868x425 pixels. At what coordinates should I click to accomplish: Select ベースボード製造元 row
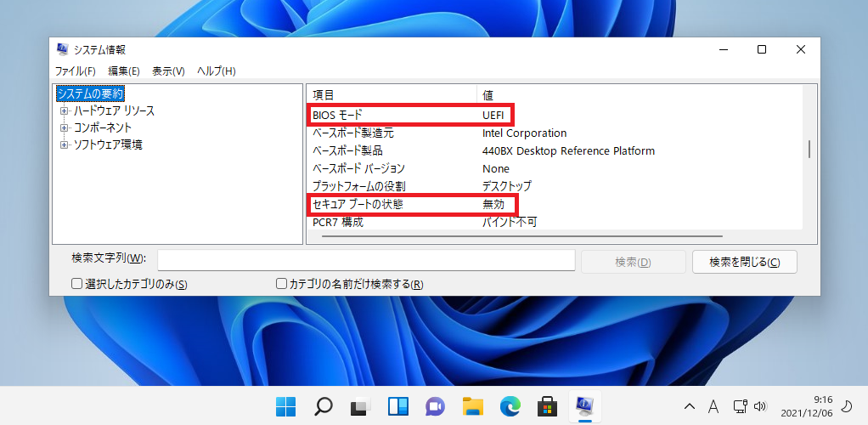tap(554, 133)
